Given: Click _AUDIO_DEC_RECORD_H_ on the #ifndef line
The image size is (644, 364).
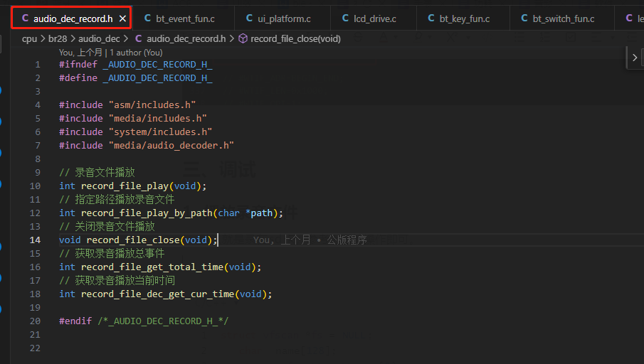Looking at the screenshot, I should click(x=158, y=65).
